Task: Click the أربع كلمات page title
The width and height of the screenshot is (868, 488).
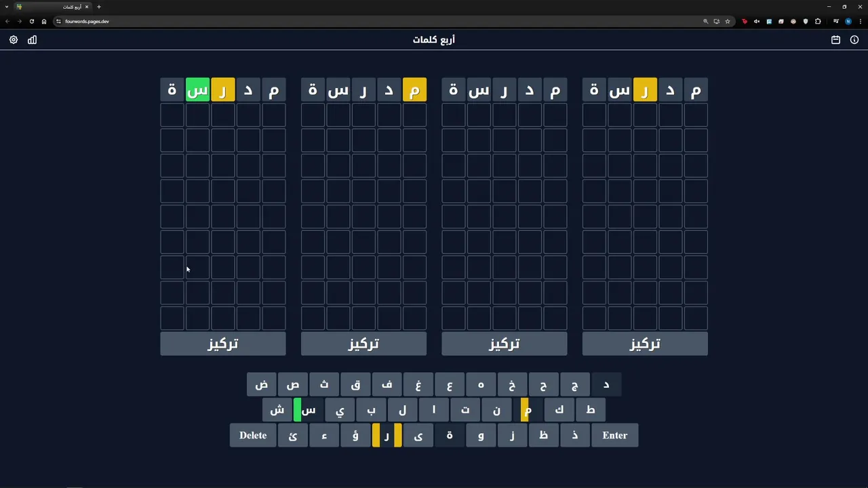Action: pyautogui.click(x=434, y=40)
